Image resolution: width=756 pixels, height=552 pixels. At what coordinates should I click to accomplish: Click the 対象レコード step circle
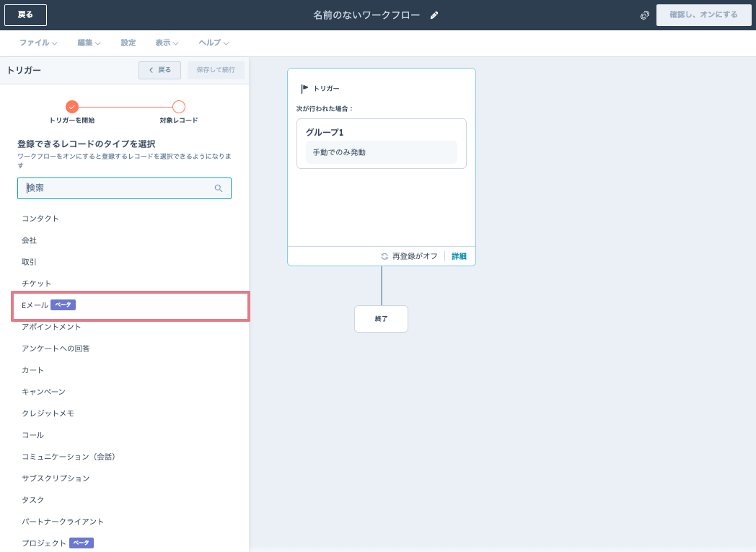[x=179, y=107]
